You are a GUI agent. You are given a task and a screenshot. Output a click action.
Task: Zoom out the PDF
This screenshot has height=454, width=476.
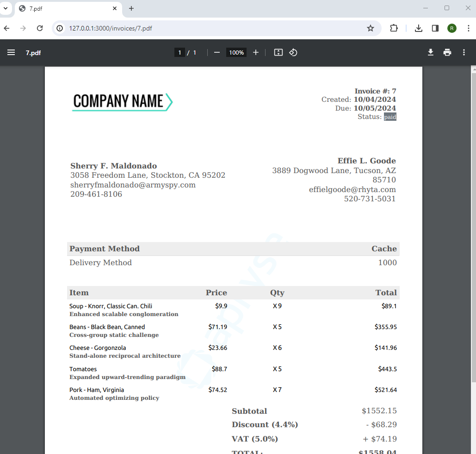click(x=217, y=53)
